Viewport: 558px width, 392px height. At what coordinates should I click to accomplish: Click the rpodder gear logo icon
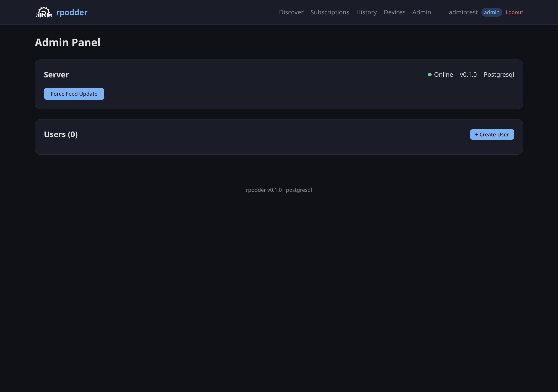coord(44,12)
